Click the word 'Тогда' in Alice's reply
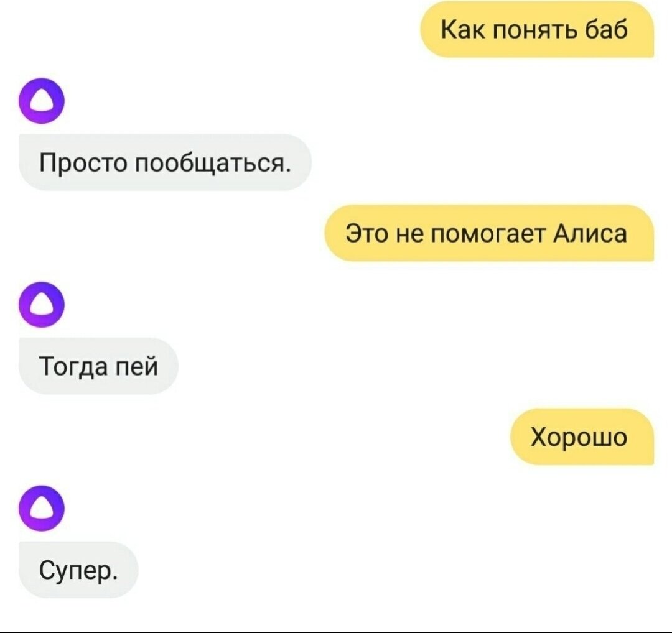Screen dimensions: 672x633 click(x=73, y=367)
